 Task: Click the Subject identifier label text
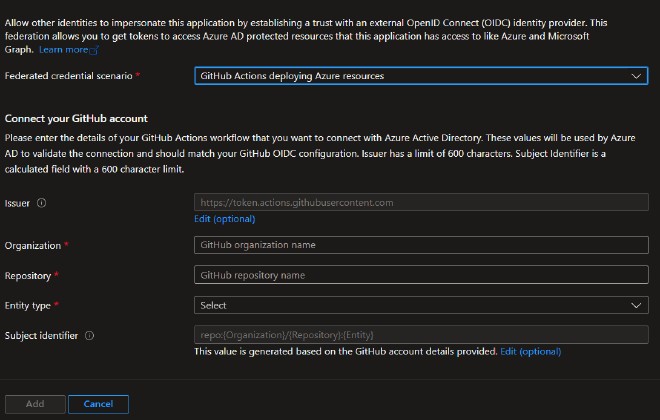[x=41, y=335]
